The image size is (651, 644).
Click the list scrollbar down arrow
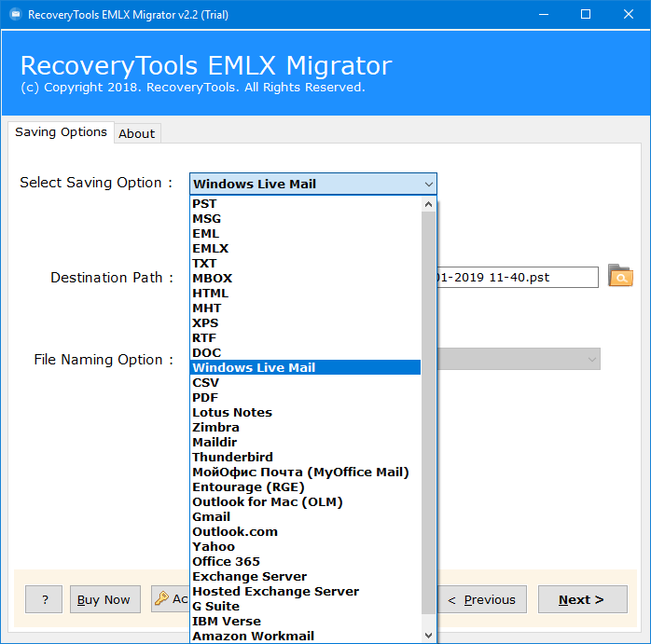(428, 636)
